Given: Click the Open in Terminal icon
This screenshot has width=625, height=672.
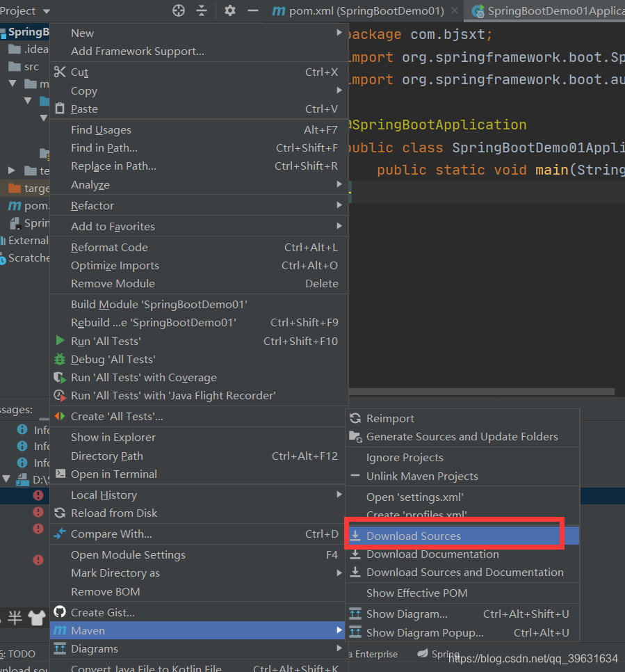Looking at the screenshot, I should 60,474.
